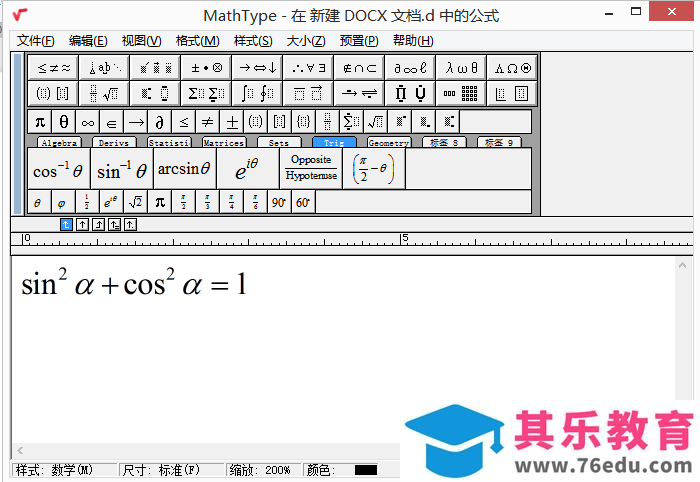700x482 pixels.
Task: Insert right arrow symbol
Action: tap(136, 121)
